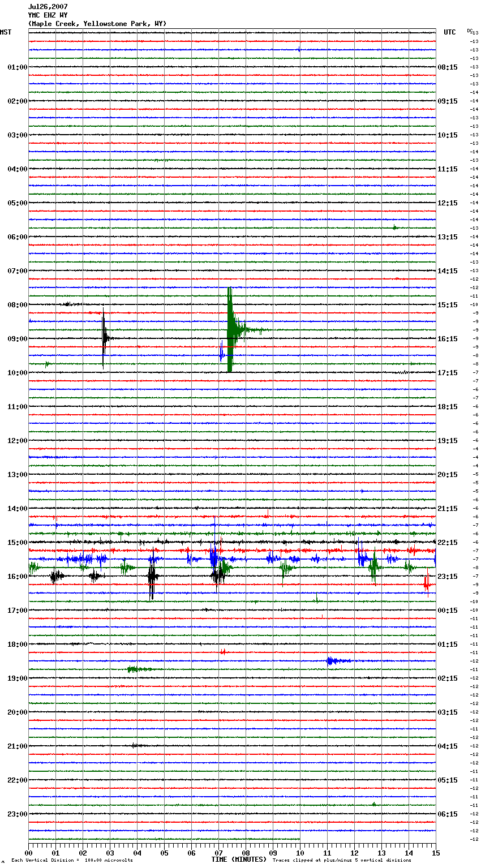
Task: Click the 04:15 UTC time label
Action: click(x=448, y=746)
